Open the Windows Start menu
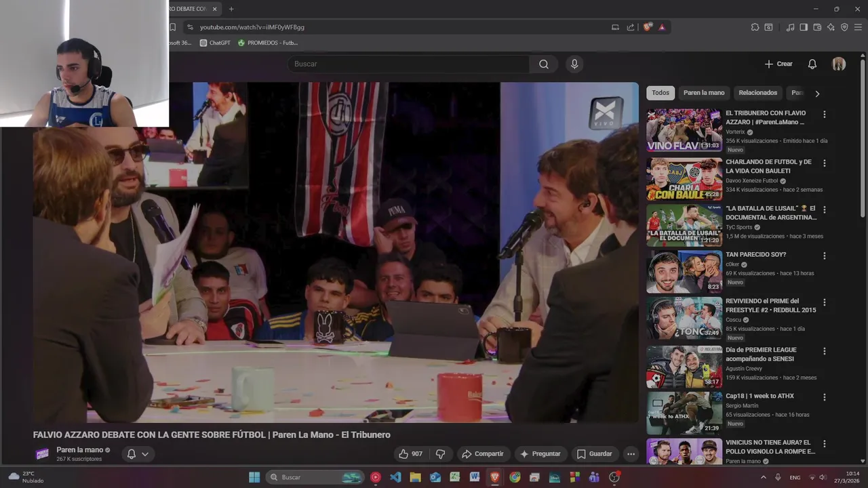This screenshot has width=868, height=488. (254, 477)
